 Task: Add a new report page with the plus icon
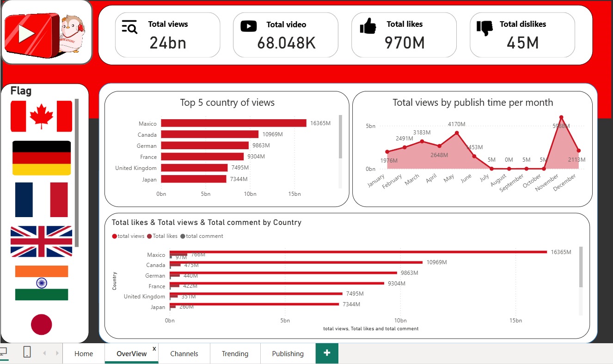327,353
